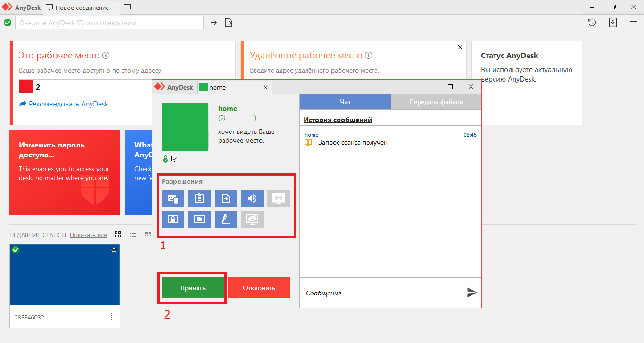Toggle clipboard access permission
The image size is (644, 343).
(199, 199)
